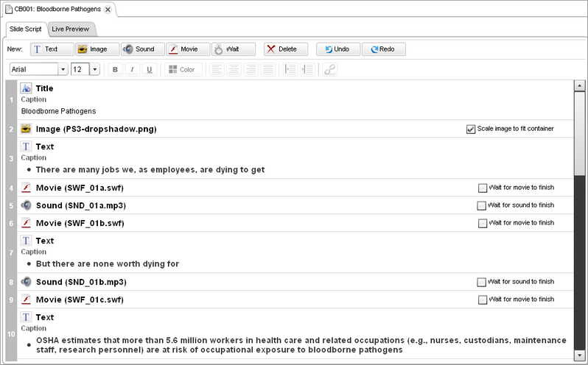Close the CB001: Bloodborne Pathogens document tab
Screen dimensions: 588x365
pyautogui.click(x=107, y=10)
